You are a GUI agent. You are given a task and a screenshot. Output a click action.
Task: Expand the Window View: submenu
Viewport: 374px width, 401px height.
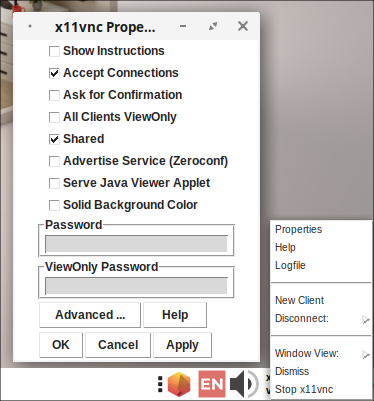[x=321, y=353]
